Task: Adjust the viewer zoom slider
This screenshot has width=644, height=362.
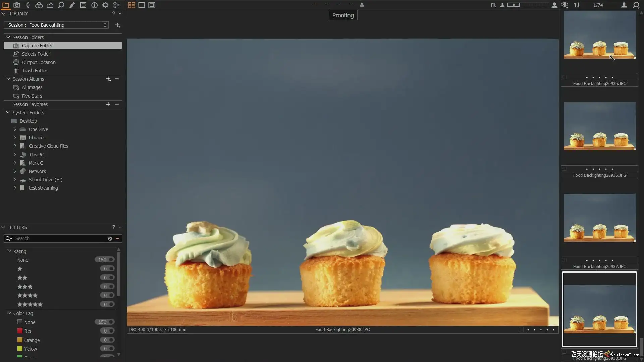Action: 514,5
